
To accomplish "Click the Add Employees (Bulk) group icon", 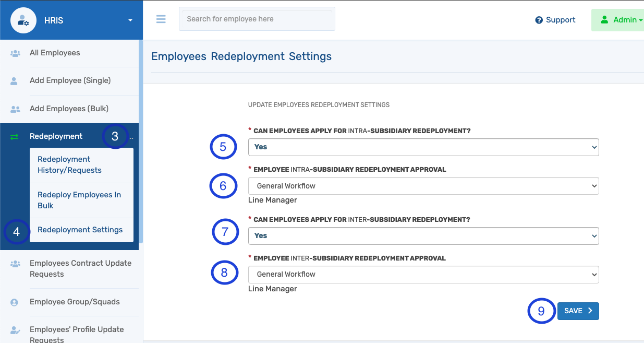I will (x=15, y=109).
